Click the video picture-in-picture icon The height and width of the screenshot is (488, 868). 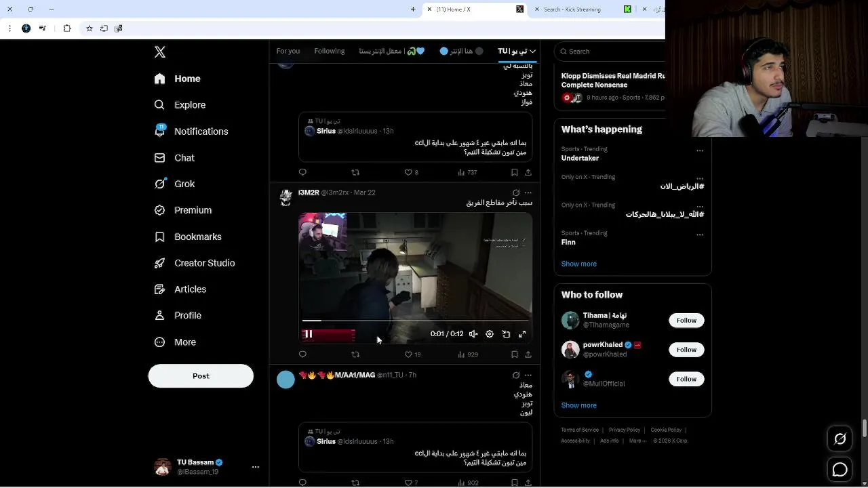(x=506, y=334)
